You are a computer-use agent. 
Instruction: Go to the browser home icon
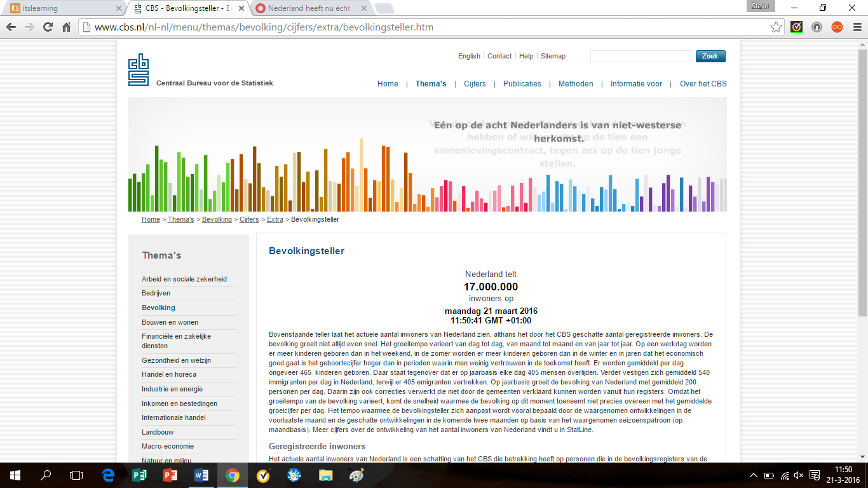(66, 27)
